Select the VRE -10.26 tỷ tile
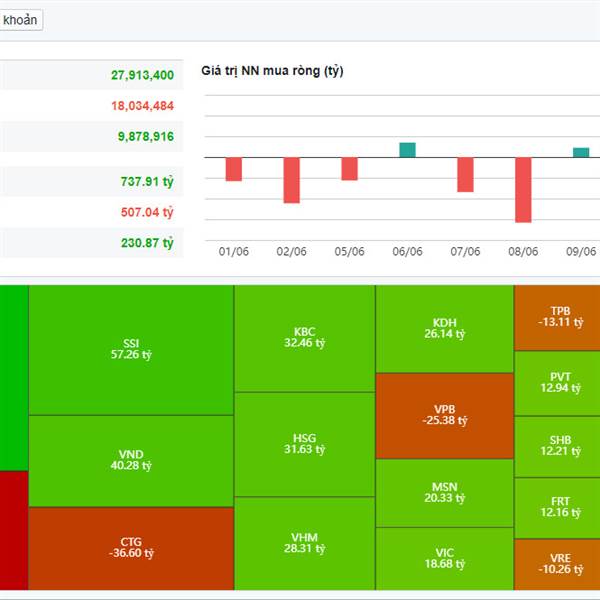 558,564
